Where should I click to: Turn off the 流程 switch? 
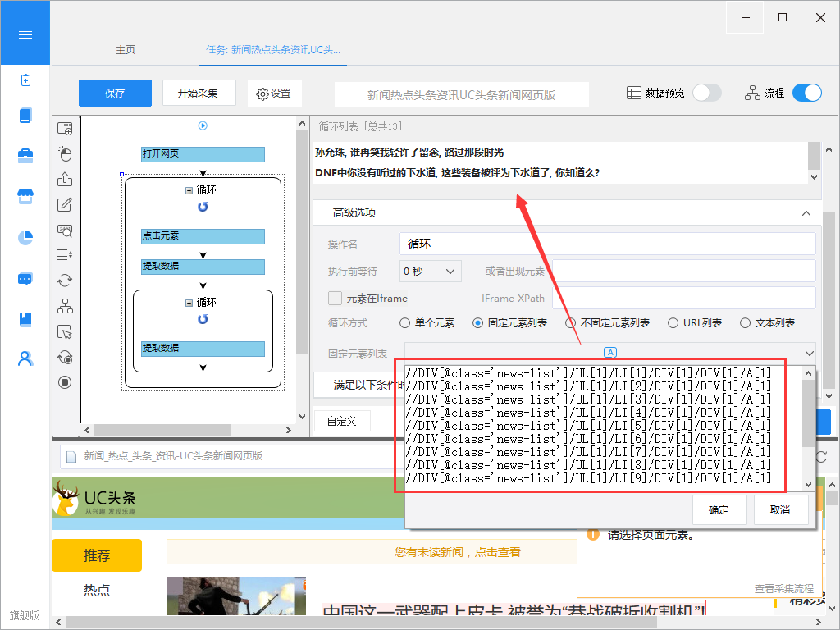(806, 93)
